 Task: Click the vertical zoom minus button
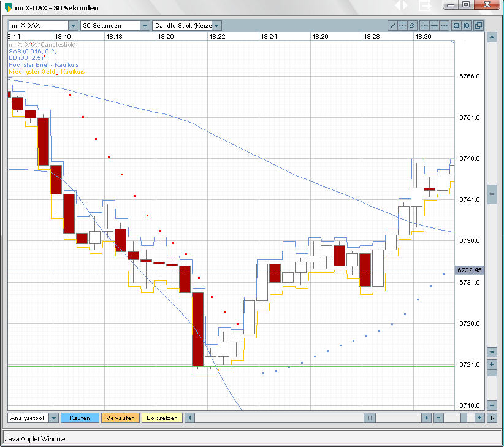pyautogui.click(x=492, y=405)
